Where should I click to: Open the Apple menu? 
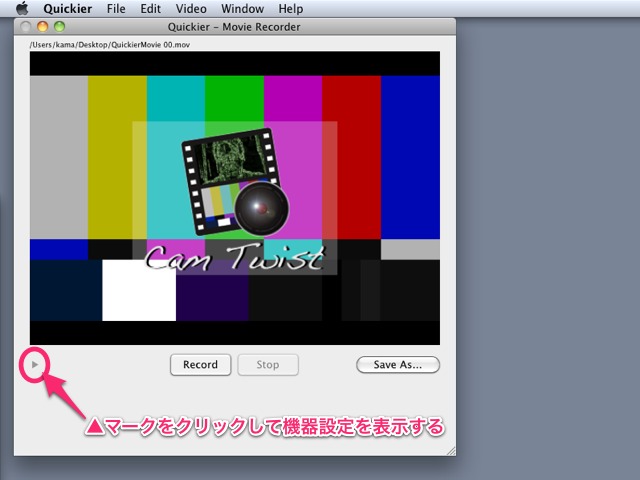point(22,8)
